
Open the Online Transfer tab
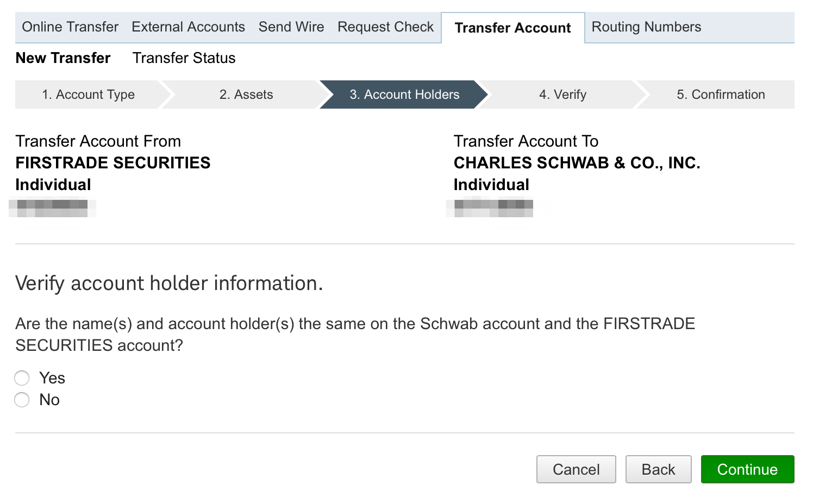click(70, 27)
